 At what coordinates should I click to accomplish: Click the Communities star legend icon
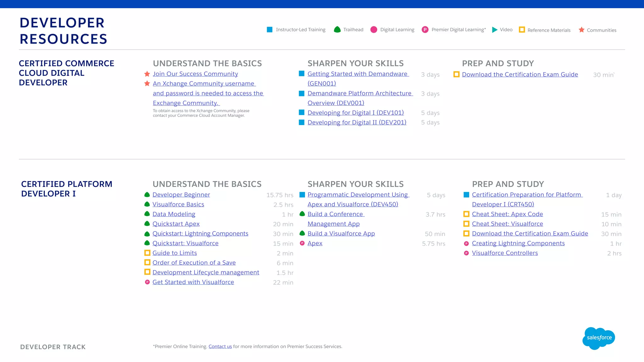[x=581, y=30]
